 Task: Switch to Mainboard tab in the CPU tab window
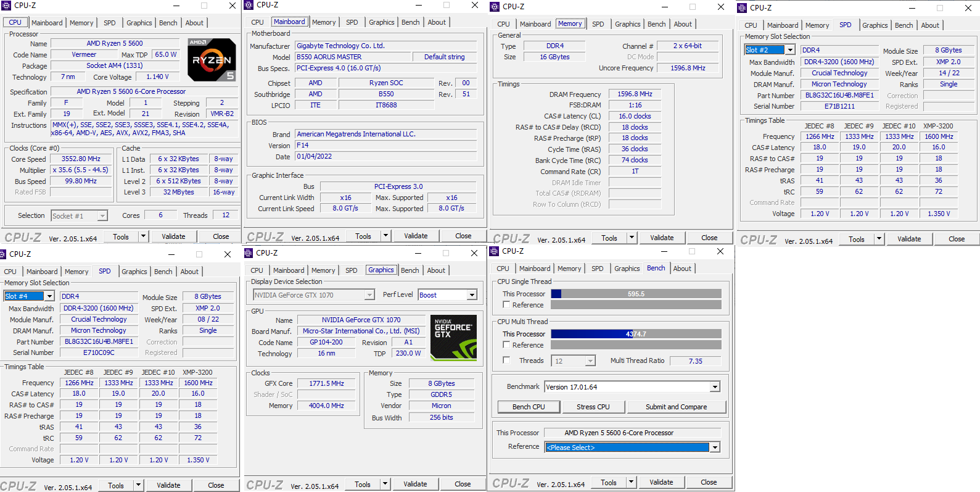pyautogui.click(x=47, y=23)
